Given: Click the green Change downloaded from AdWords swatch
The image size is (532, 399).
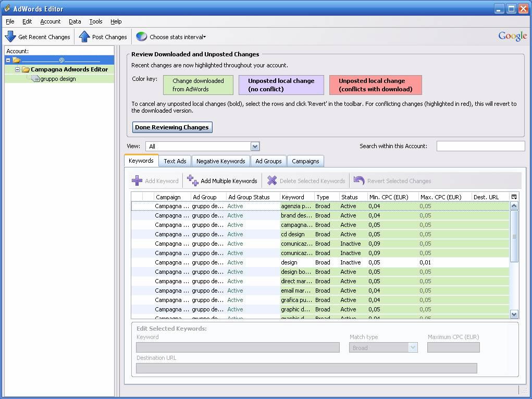Looking at the screenshot, I should (x=198, y=85).
